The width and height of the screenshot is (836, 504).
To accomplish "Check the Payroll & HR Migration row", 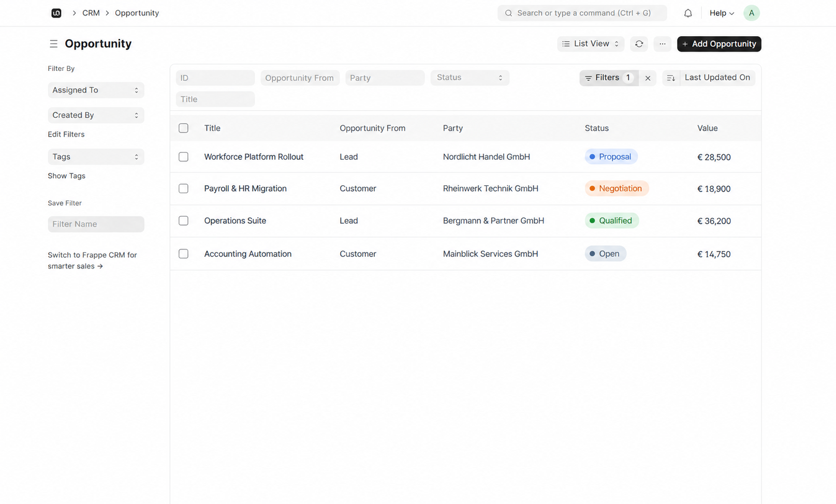I will 184,189.
